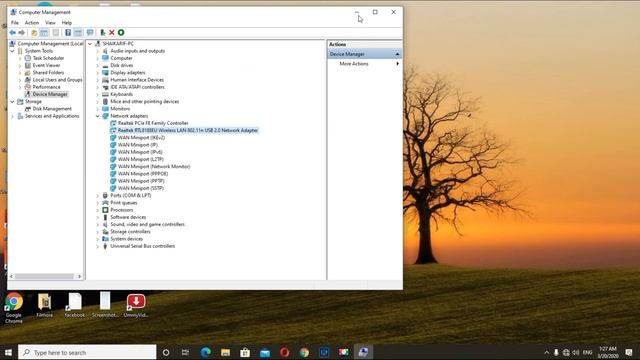Select WAN Miniport (IPv6)

coord(140,152)
